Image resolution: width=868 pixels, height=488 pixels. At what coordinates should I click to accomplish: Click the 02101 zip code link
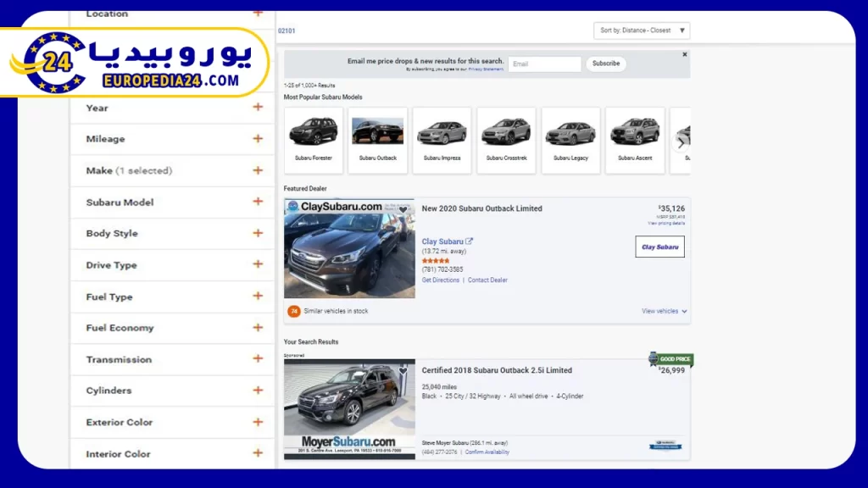tap(287, 31)
